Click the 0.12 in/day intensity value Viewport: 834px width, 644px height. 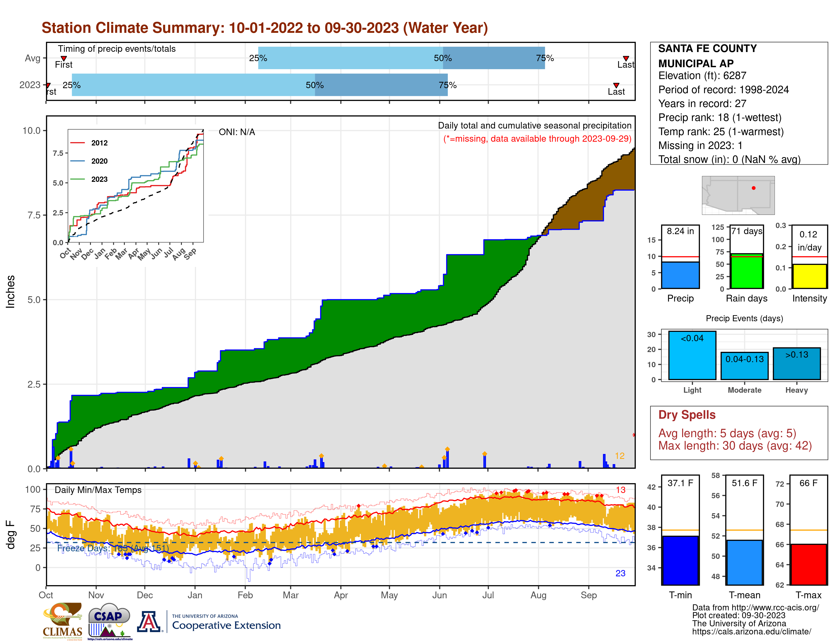809,241
